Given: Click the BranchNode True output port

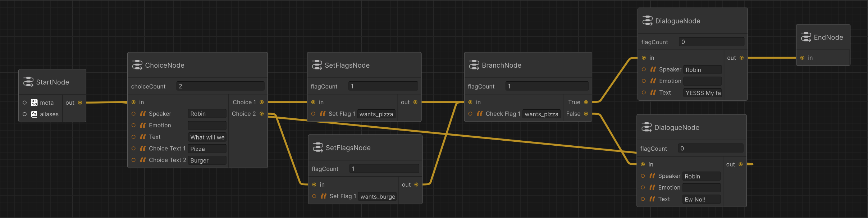Looking at the screenshot, I should pos(586,102).
